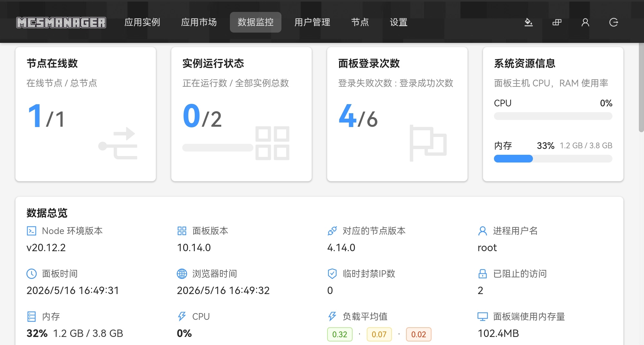Open the 应用实例 menu

point(142,22)
